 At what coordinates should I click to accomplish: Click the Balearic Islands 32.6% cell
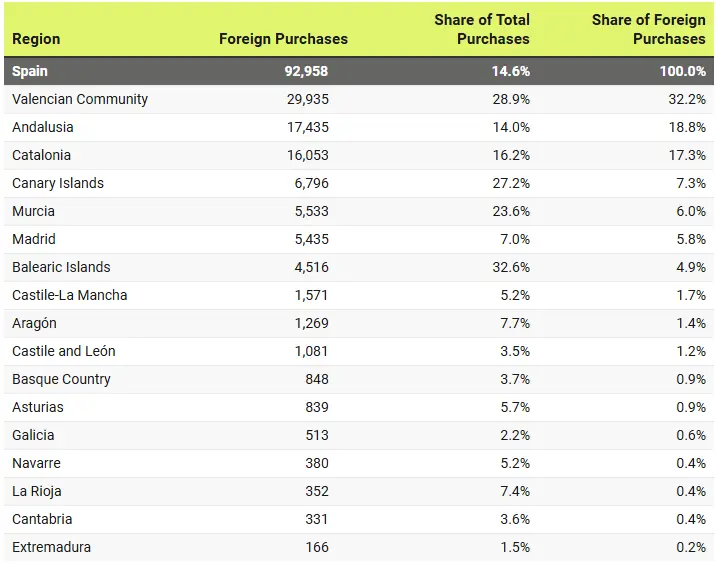509,267
